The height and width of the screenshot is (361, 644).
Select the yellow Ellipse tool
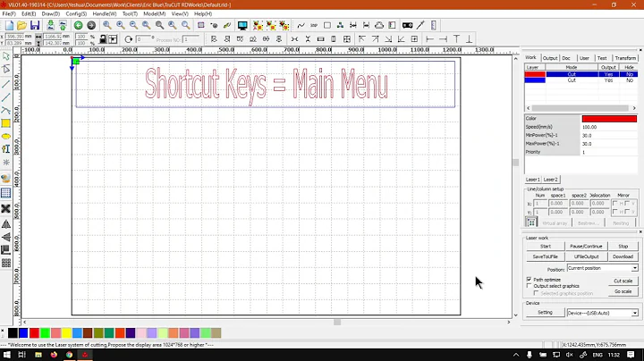[x=5, y=136]
